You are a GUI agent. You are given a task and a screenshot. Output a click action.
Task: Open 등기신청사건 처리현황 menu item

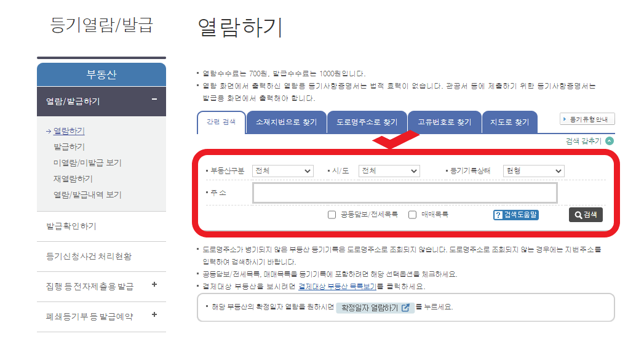coord(89,257)
